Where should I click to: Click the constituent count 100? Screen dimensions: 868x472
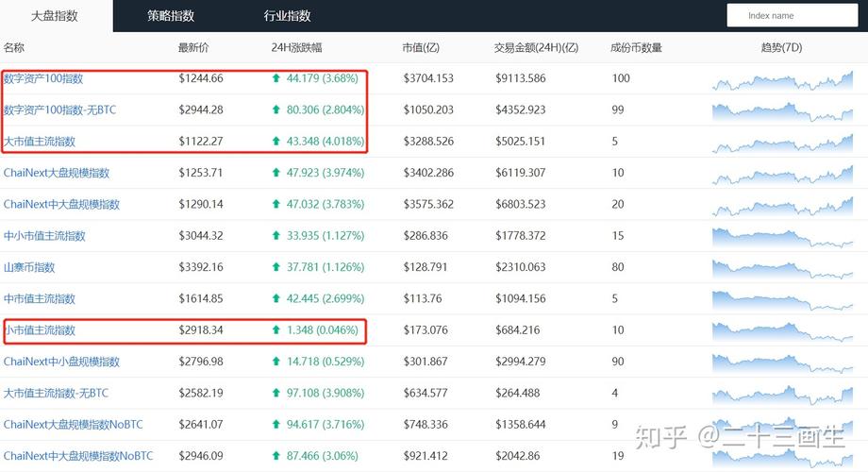click(621, 78)
